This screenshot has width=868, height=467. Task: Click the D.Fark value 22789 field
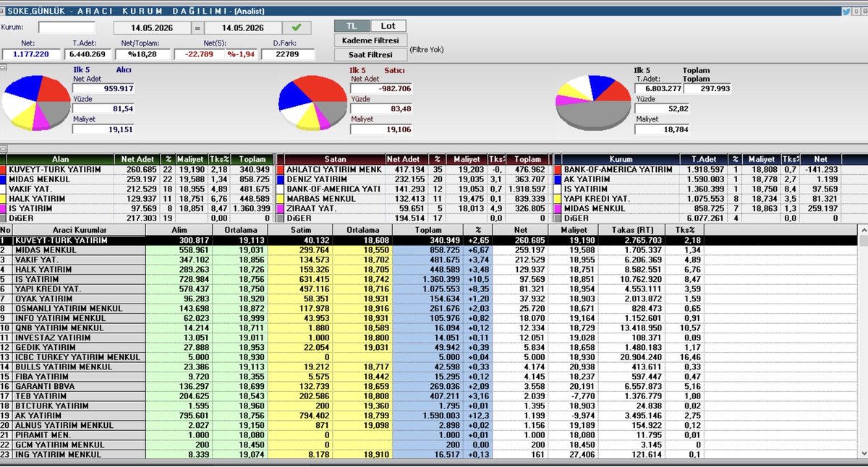[289, 54]
